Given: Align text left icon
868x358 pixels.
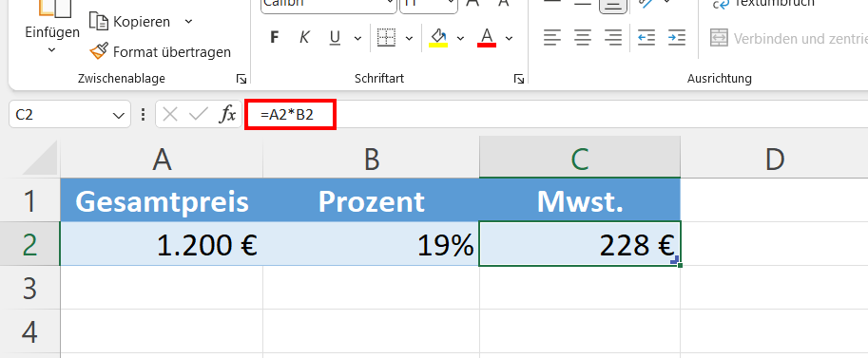Looking at the screenshot, I should pos(552,38).
